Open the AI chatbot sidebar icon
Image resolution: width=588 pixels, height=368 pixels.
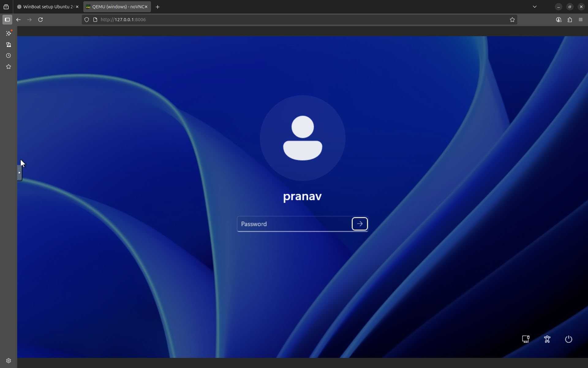[x=9, y=33]
